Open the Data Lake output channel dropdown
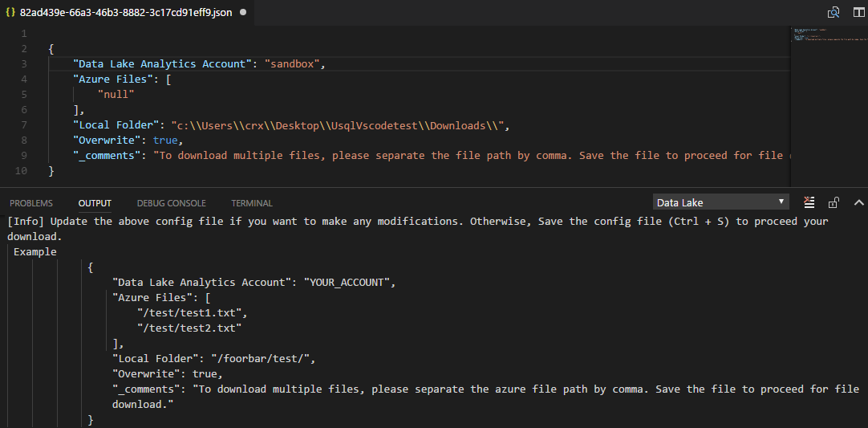 [x=720, y=202]
